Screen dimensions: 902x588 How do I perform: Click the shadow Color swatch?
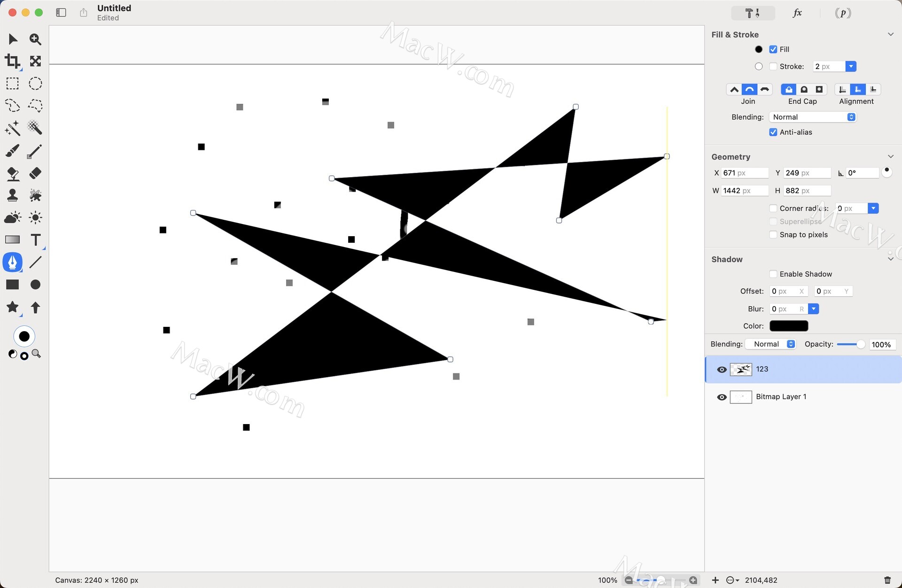click(x=788, y=326)
